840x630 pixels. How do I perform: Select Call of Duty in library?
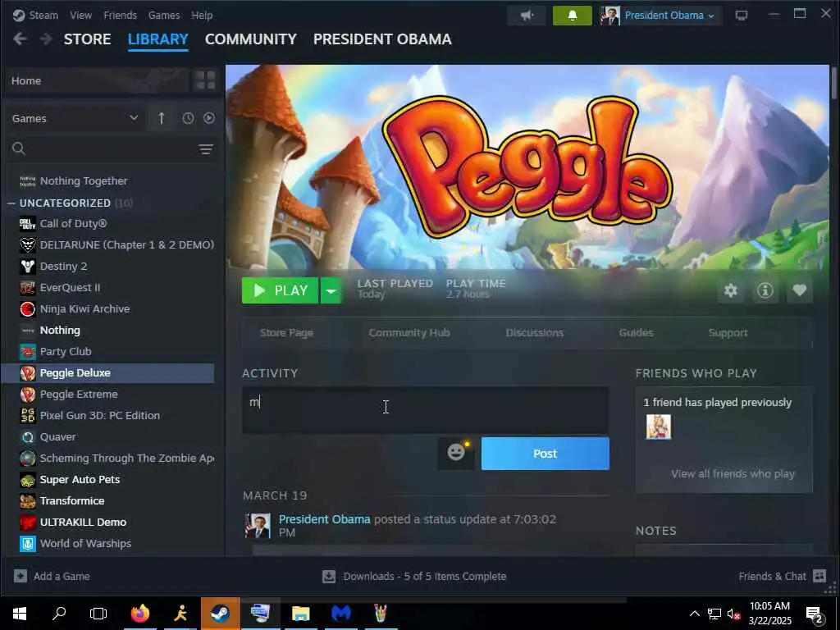pos(73,223)
